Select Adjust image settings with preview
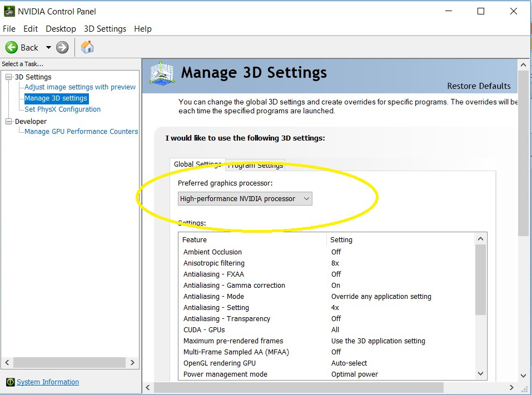 pos(80,87)
